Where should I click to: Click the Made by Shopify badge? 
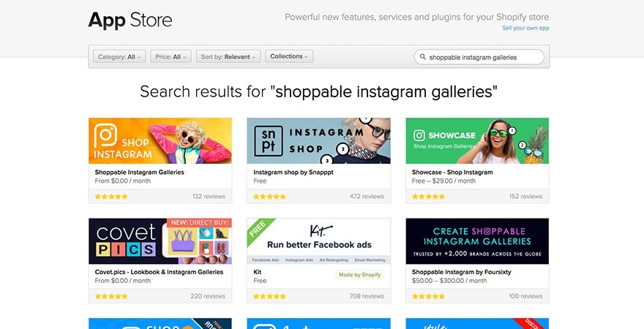(x=360, y=275)
